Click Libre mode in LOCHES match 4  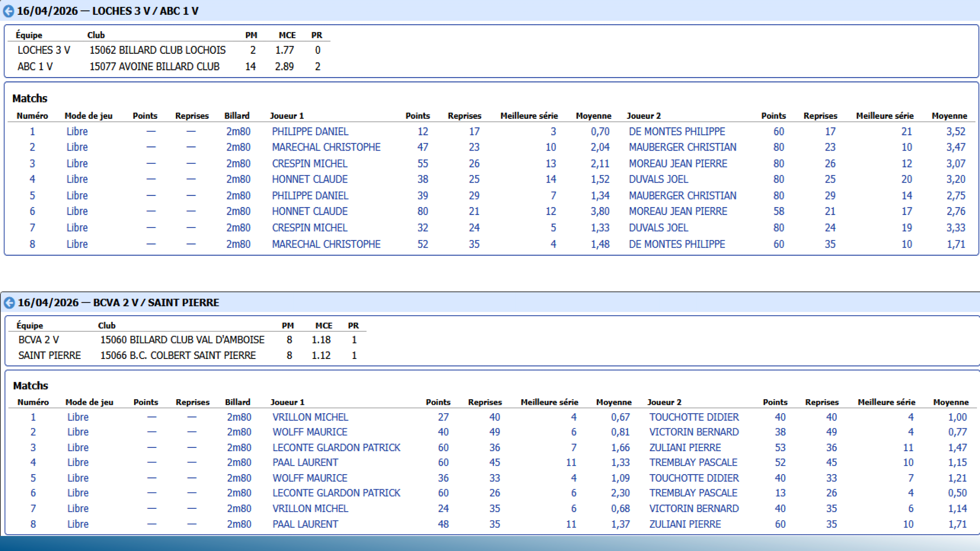coord(77,179)
